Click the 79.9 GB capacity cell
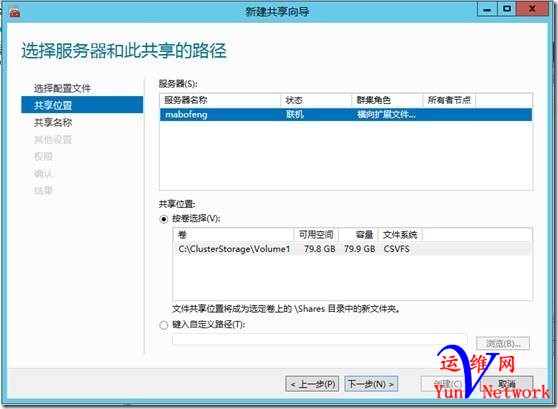558x409 pixels. tap(359, 249)
